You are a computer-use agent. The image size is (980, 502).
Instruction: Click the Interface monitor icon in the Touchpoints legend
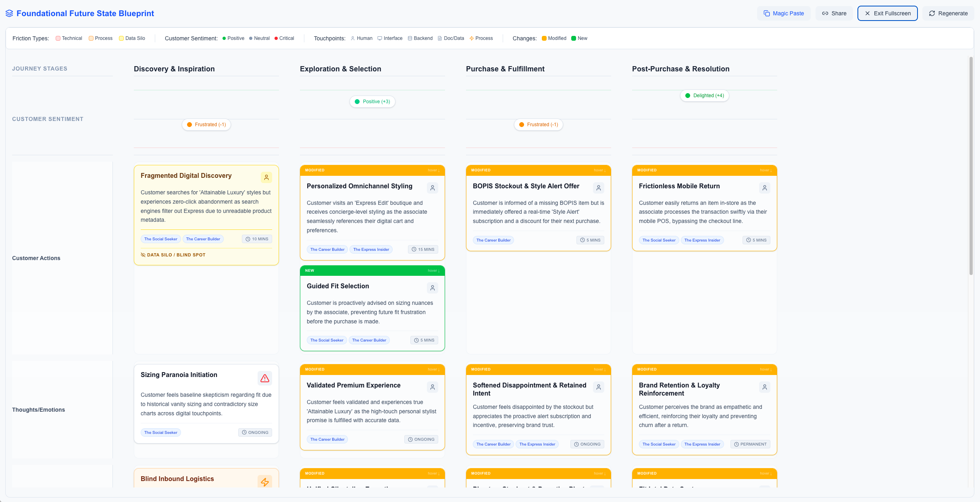pyautogui.click(x=379, y=38)
